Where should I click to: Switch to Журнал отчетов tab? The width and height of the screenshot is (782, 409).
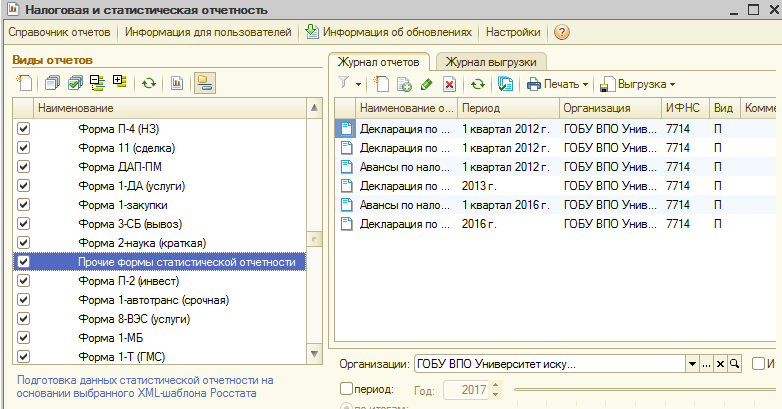point(379,62)
